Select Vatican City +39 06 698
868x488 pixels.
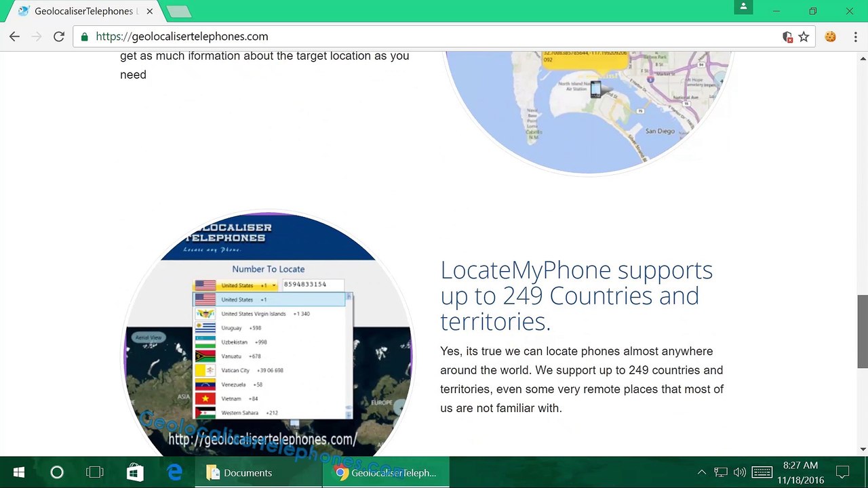coord(270,371)
